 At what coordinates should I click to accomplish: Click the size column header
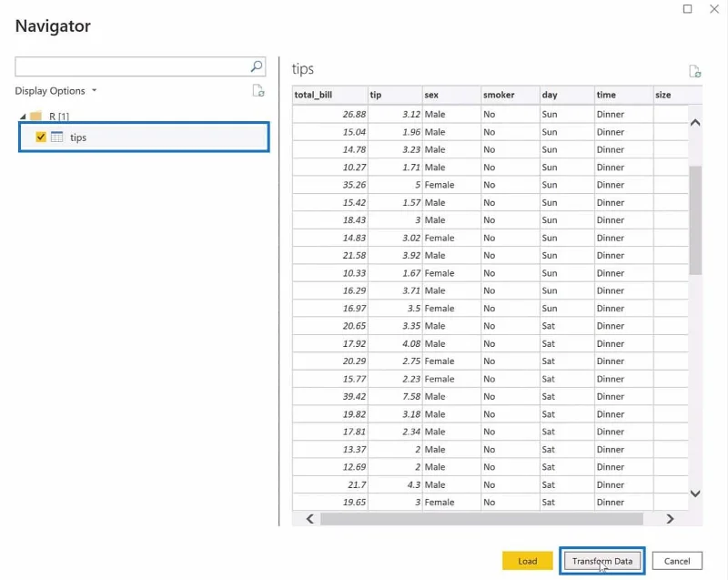click(677, 95)
